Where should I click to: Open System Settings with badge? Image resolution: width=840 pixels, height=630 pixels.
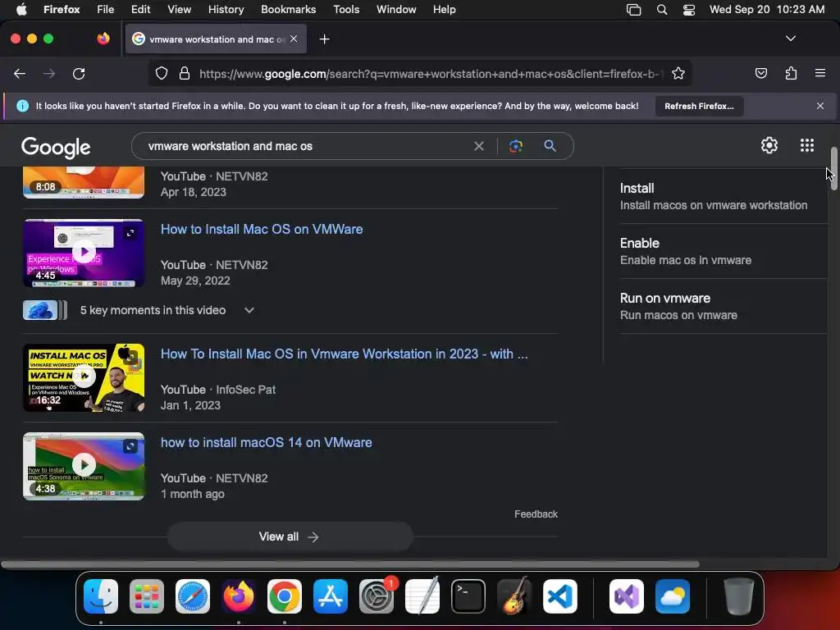pos(377,596)
